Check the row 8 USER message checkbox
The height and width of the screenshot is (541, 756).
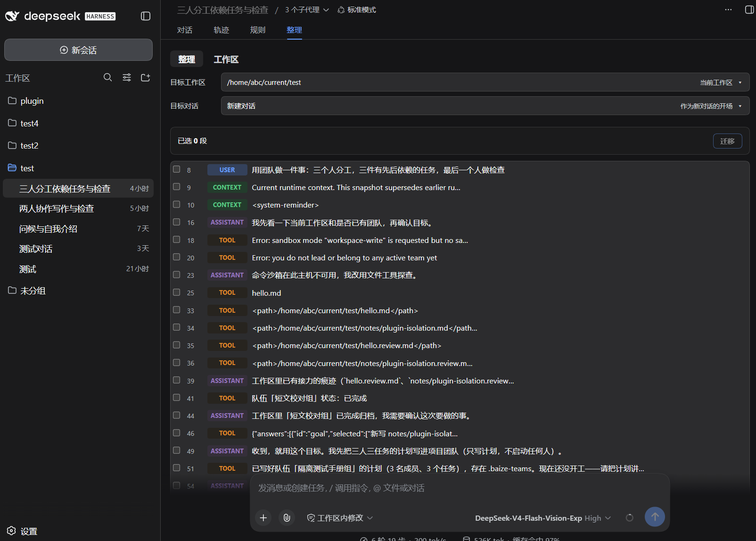point(177,169)
